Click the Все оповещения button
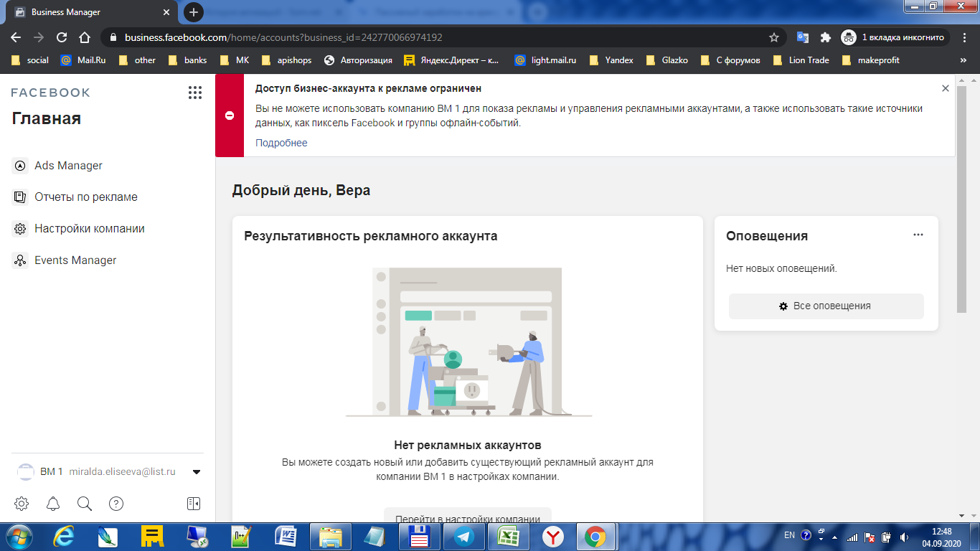 826,306
